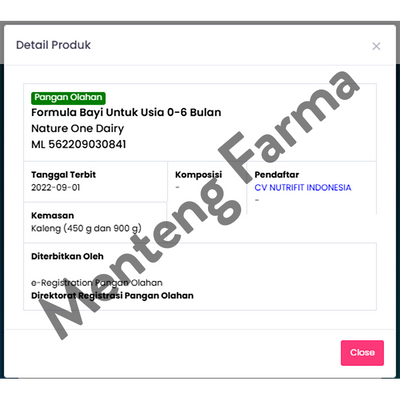
Task: Click the e-Registration Pangan Olahan text
Action: (97, 283)
